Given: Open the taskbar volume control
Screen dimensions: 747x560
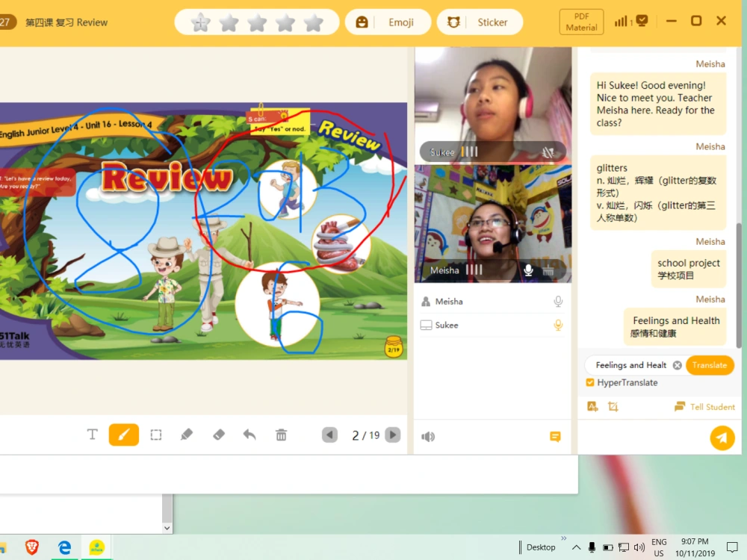Looking at the screenshot, I should (639, 547).
